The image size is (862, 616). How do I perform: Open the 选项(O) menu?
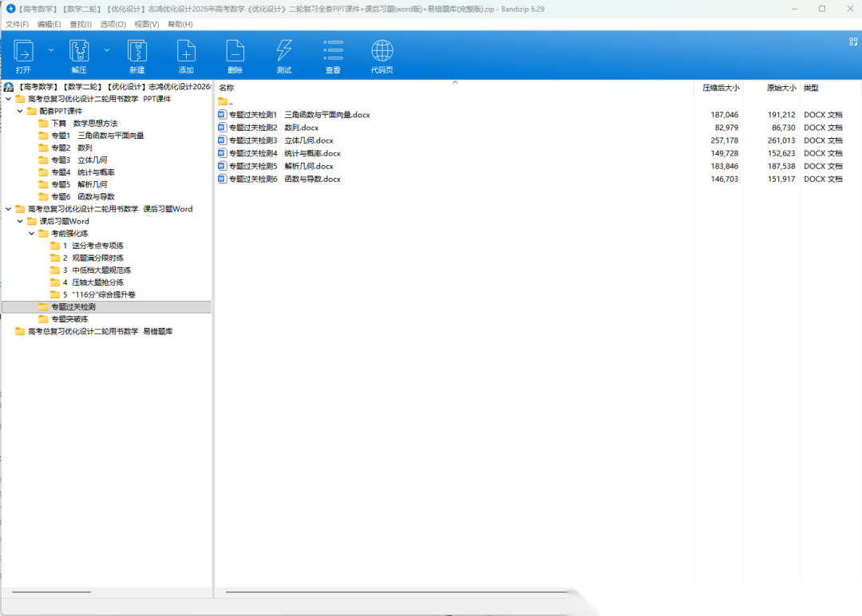[x=113, y=24]
